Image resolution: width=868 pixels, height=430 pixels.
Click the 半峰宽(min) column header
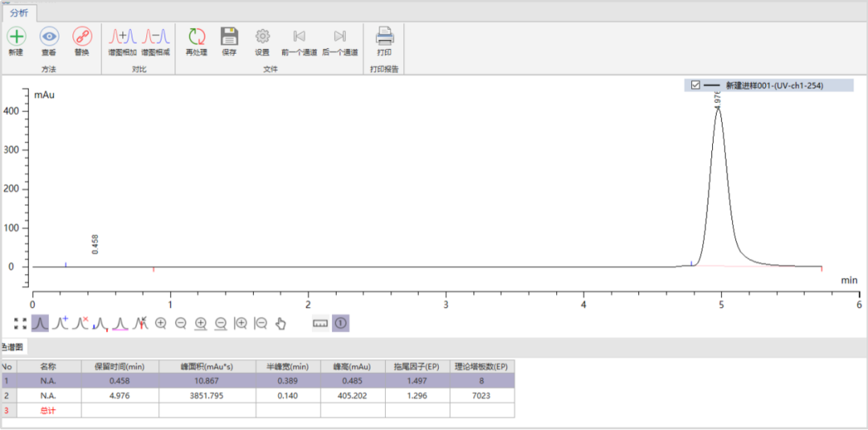[288, 367]
